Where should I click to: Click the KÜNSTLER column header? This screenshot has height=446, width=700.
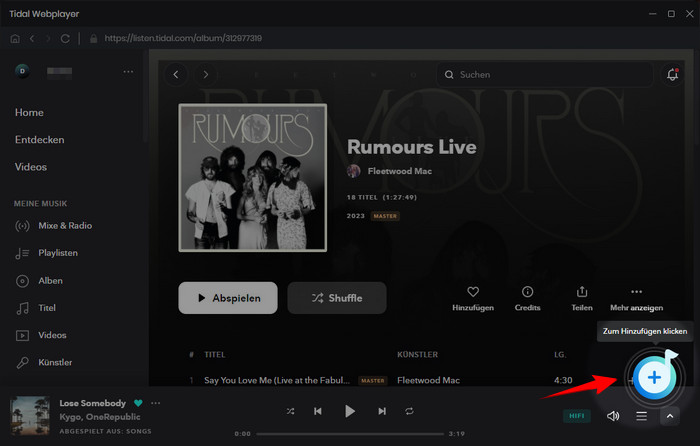click(x=417, y=354)
